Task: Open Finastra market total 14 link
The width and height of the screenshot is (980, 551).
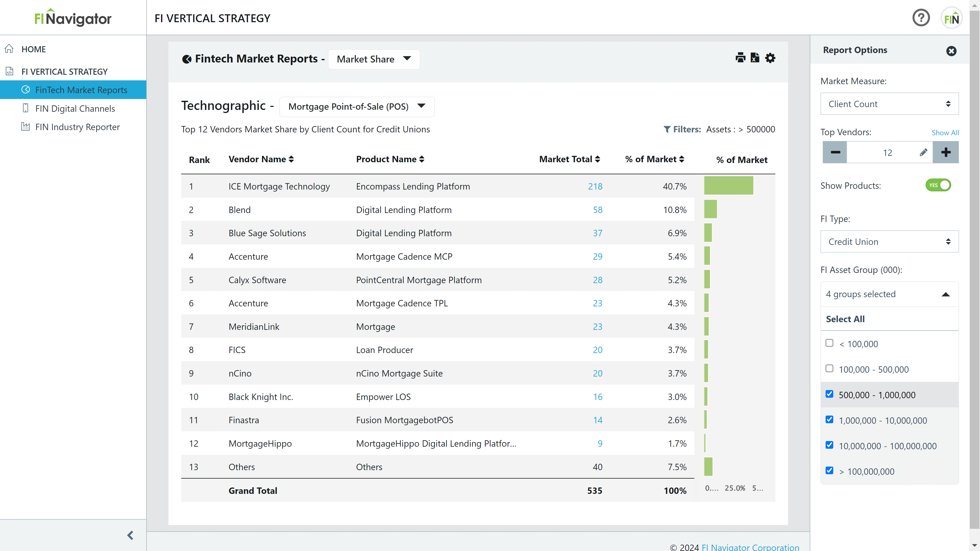Action: [598, 420]
